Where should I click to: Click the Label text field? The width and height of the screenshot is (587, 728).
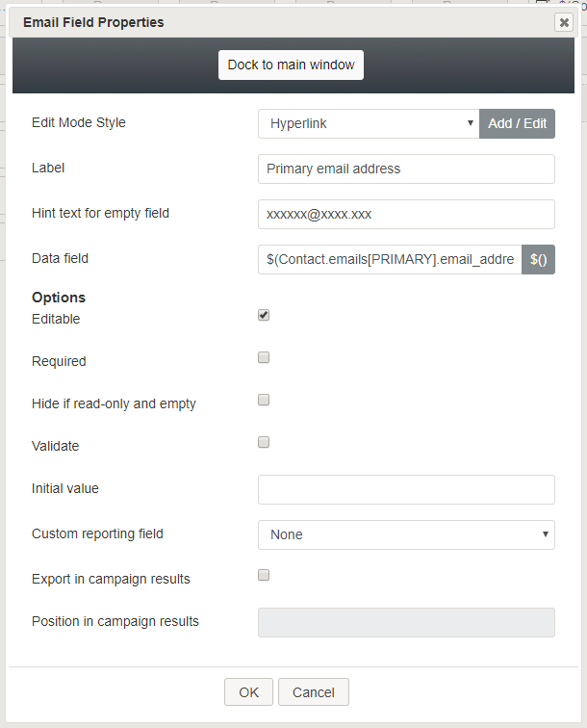tap(406, 169)
